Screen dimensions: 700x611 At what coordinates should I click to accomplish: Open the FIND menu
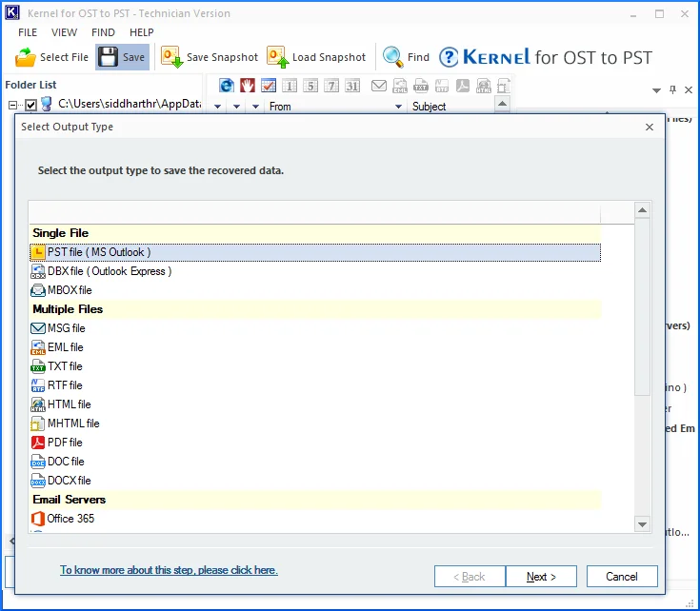click(103, 32)
